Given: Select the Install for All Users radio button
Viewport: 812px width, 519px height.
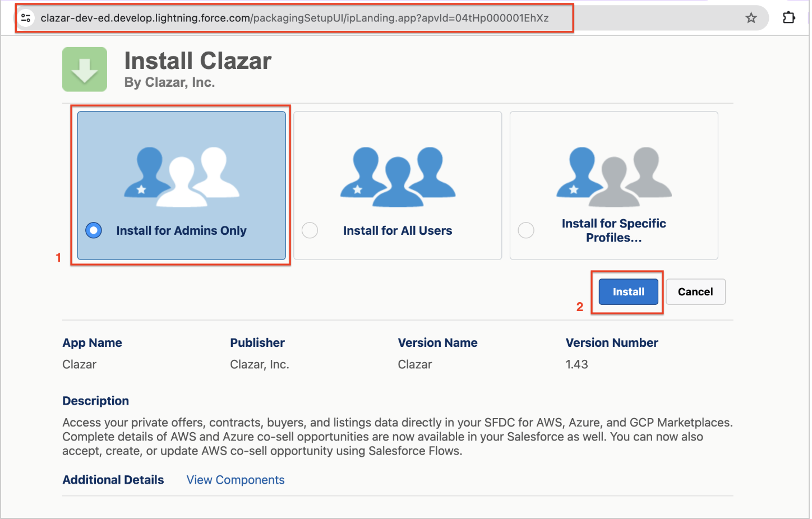Looking at the screenshot, I should coord(310,230).
